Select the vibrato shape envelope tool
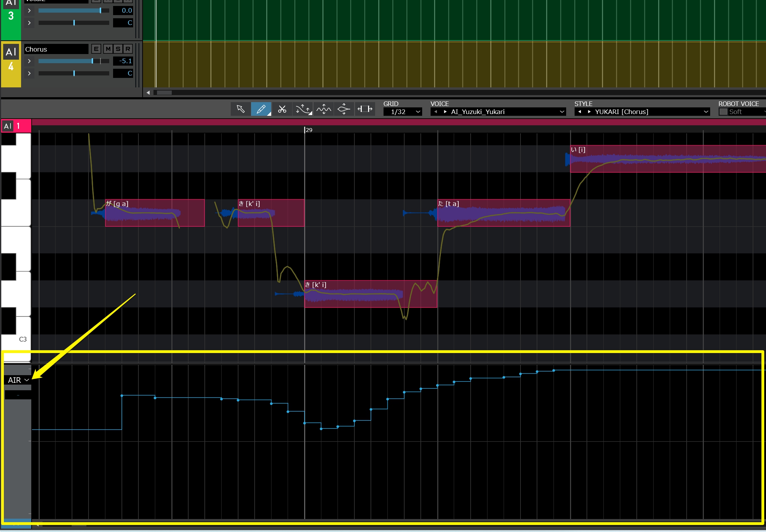 tap(344, 109)
